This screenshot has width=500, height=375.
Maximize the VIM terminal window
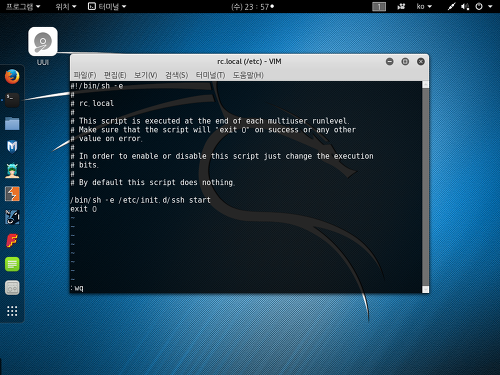pos(405,61)
